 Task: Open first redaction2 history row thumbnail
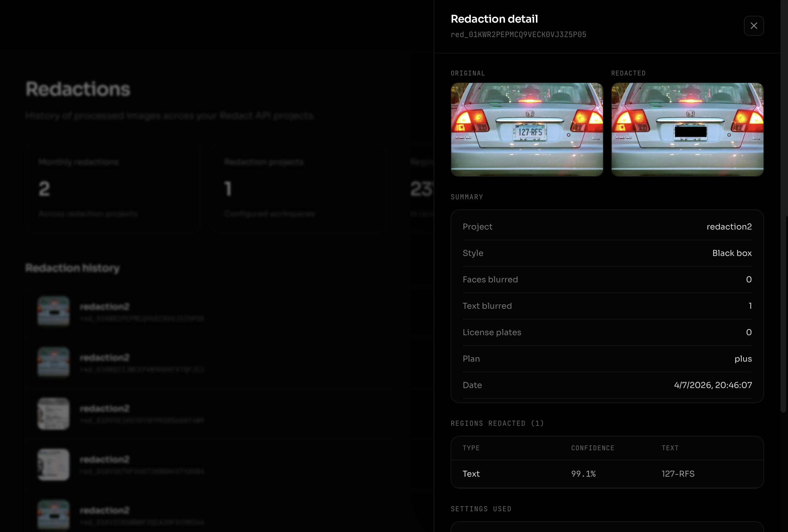(53, 311)
